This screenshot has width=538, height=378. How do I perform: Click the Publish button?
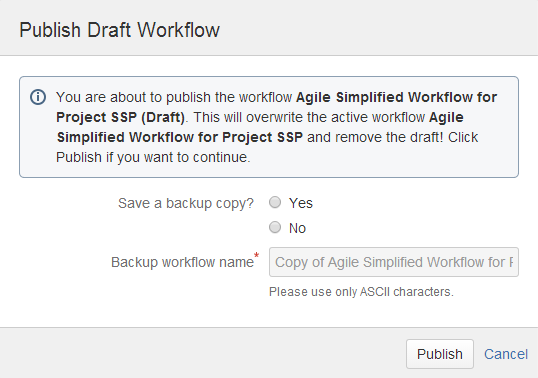point(440,354)
